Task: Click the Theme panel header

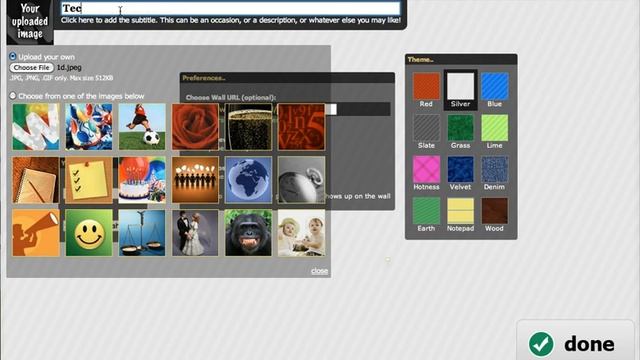Action: pos(461,59)
